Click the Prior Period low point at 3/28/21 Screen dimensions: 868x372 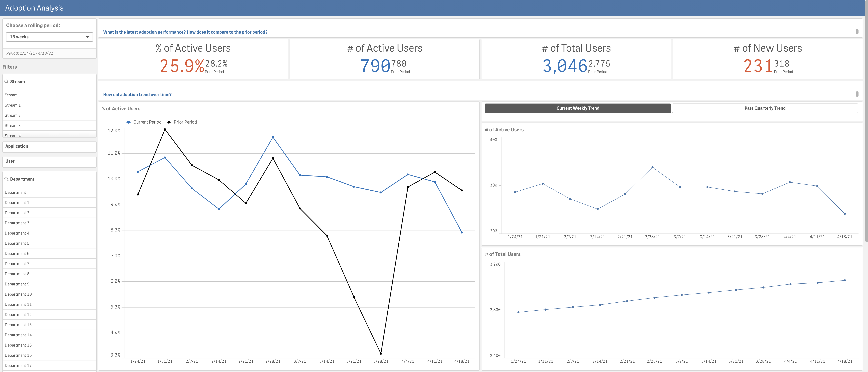click(381, 354)
